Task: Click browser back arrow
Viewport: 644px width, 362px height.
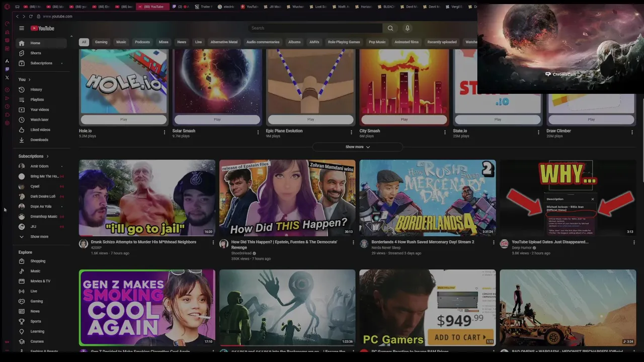Action: coord(17,17)
